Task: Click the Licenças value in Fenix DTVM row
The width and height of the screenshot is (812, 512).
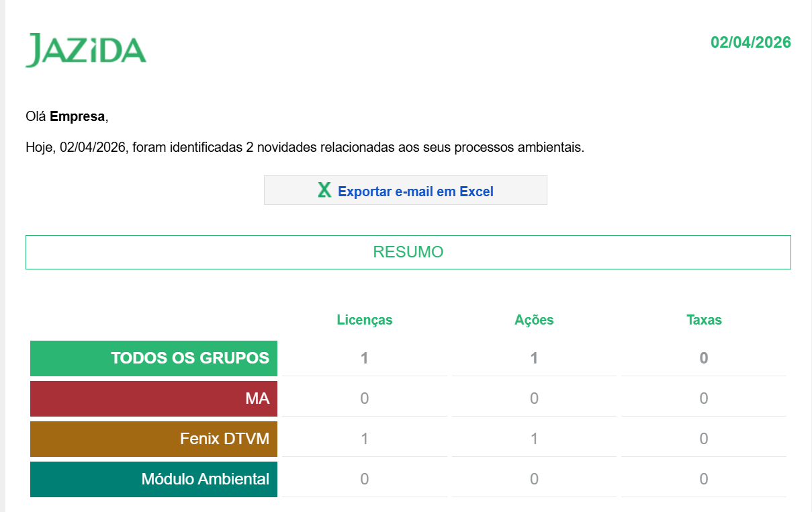Action: point(364,439)
